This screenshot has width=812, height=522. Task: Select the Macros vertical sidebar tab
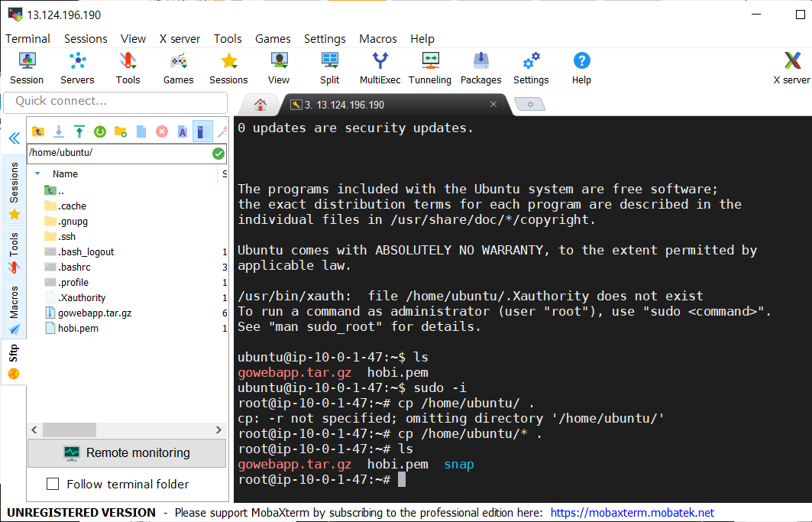click(14, 310)
